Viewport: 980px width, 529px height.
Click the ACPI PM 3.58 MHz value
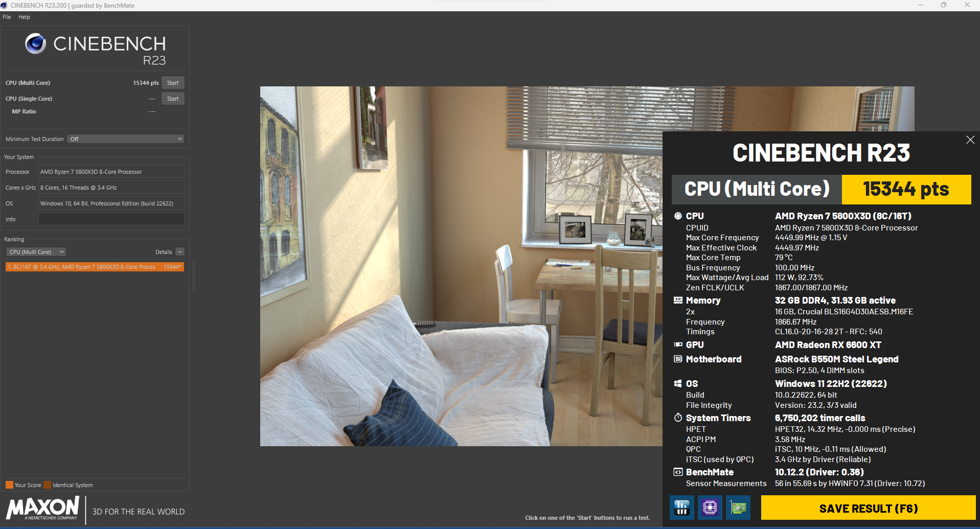pos(790,440)
